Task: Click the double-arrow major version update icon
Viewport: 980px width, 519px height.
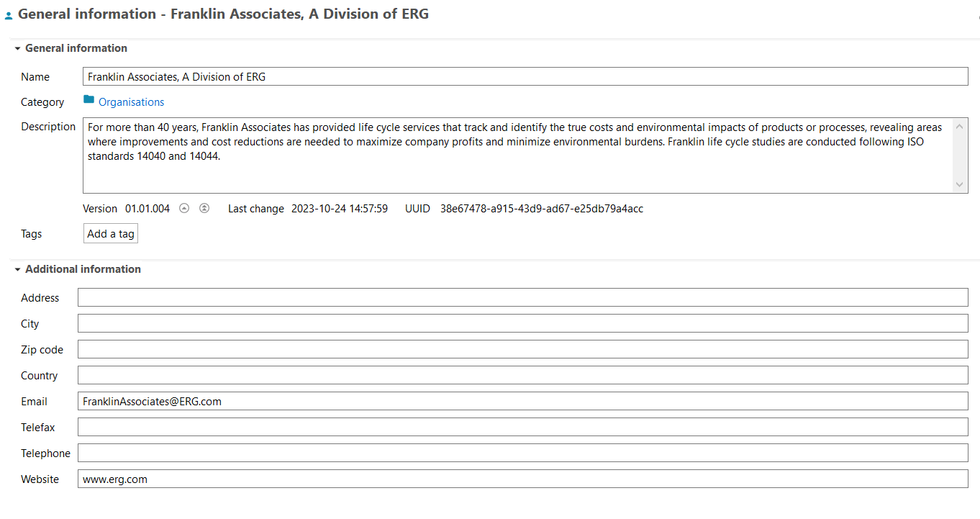Action: click(204, 209)
